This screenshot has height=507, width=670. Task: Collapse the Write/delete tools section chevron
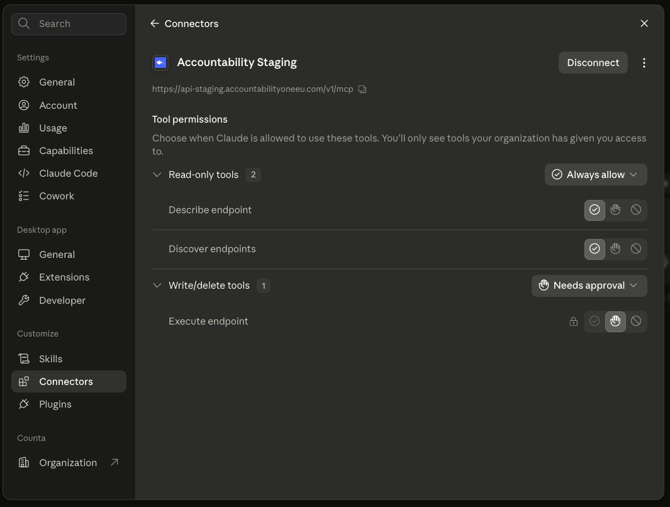[x=157, y=285]
